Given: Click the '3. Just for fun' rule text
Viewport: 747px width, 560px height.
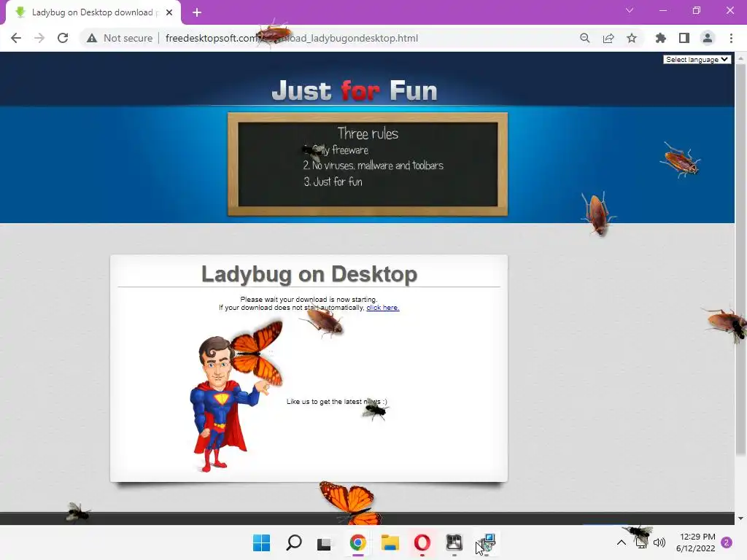Looking at the screenshot, I should click(x=333, y=182).
